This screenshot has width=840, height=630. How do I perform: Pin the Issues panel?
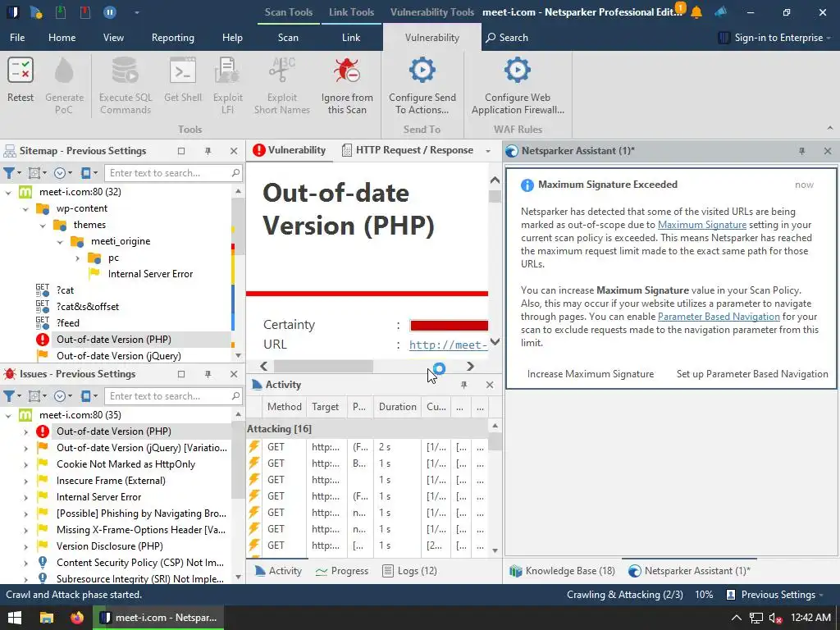click(208, 374)
